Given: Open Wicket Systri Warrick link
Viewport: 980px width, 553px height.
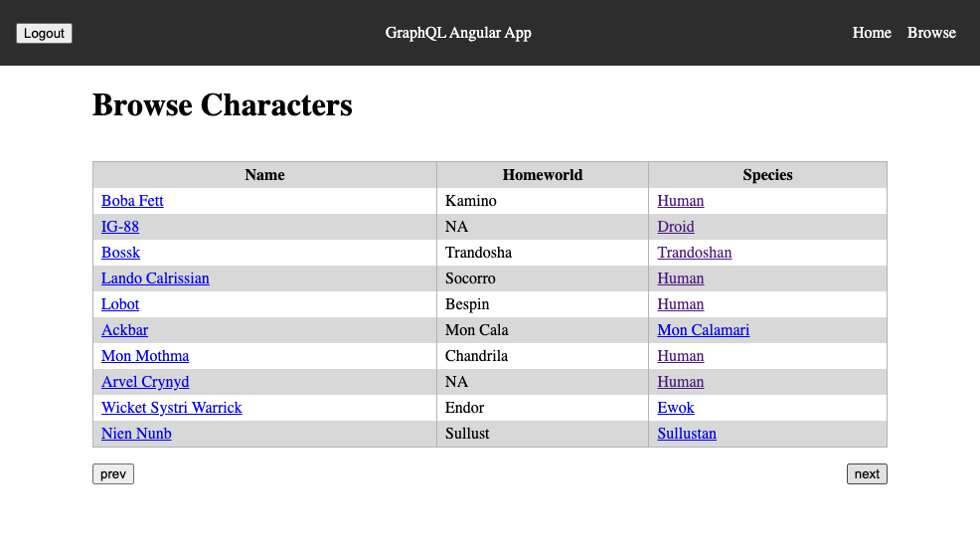Looking at the screenshot, I should click(x=171, y=408).
